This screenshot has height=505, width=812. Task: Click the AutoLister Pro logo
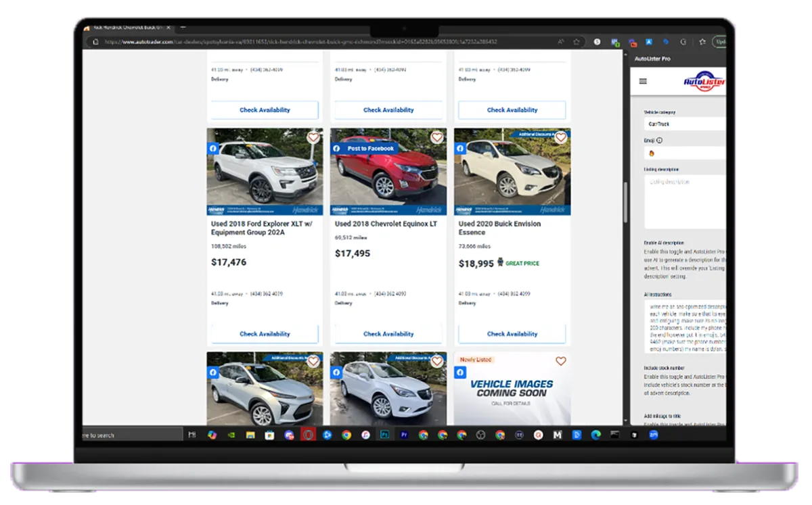704,82
